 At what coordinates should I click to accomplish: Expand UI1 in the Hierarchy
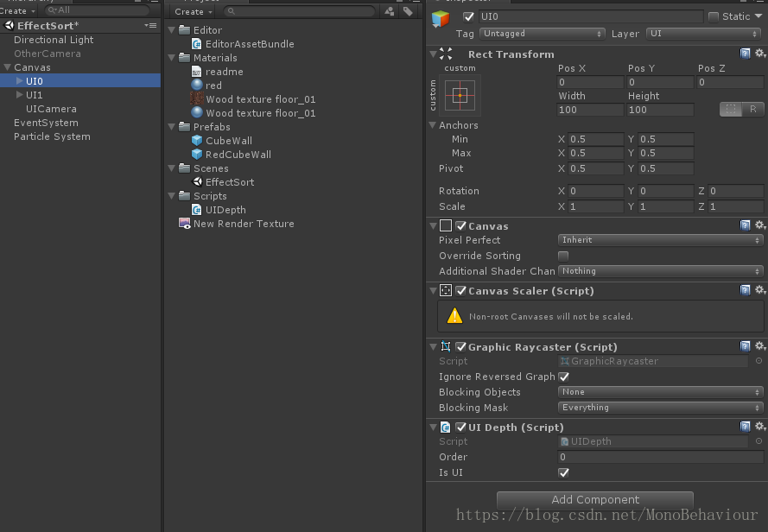click(20, 94)
